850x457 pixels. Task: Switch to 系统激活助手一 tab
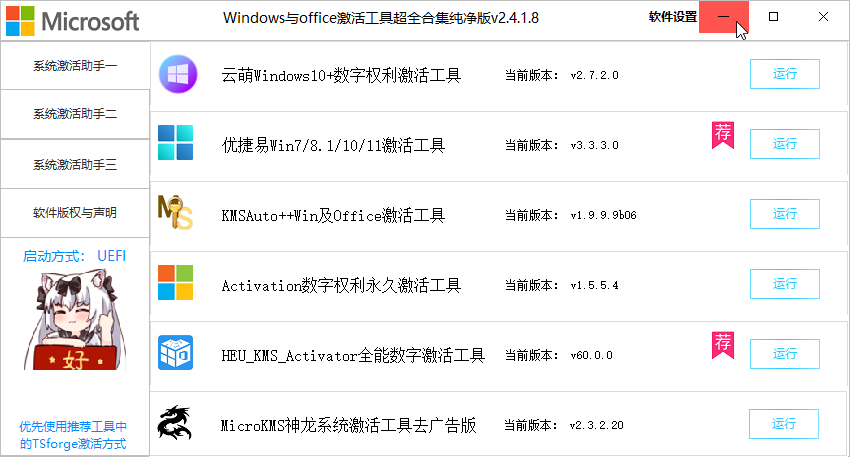click(75, 66)
